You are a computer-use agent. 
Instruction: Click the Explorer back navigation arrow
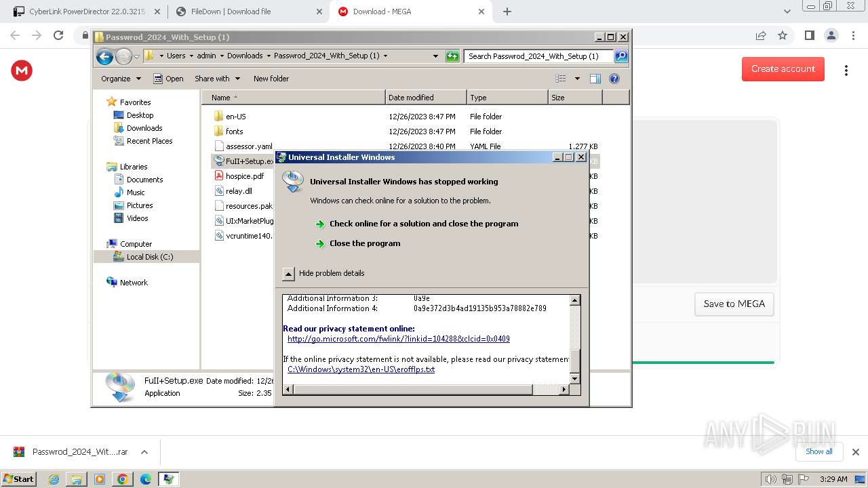coord(104,56)
